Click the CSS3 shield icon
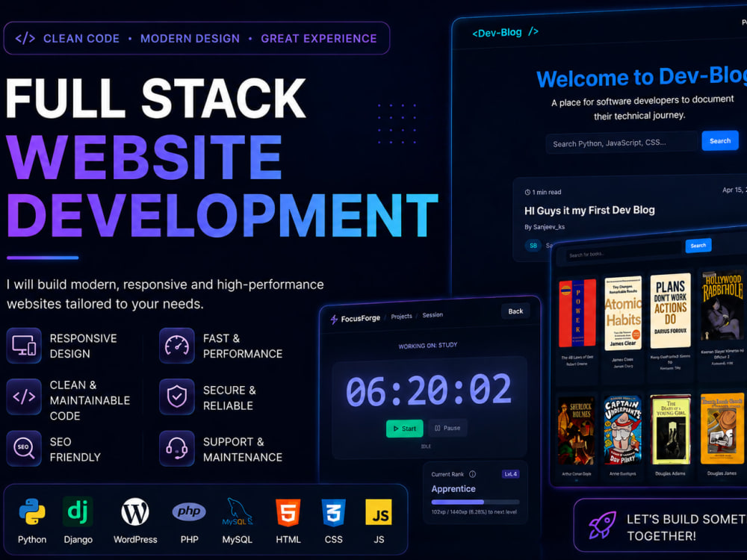The image size is (747, 560). click(333, 512)
